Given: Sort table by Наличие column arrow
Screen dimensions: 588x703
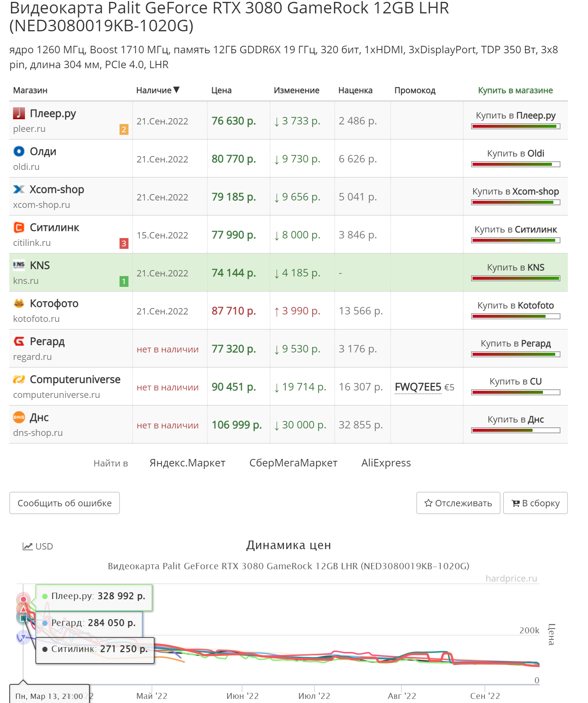Looking at the screenshot, I should pos(177,90).
